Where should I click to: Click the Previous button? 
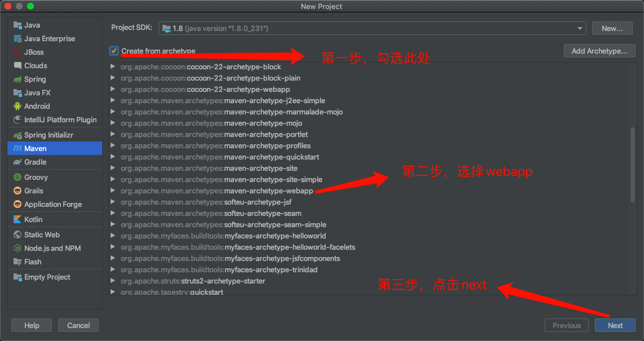click(566, 325)
